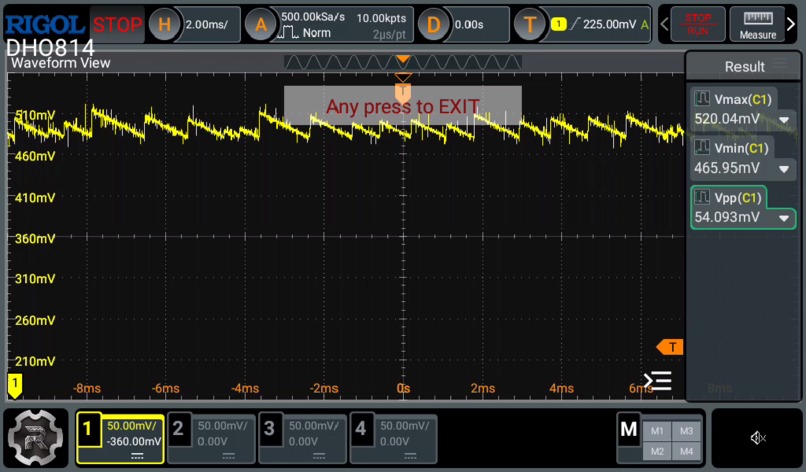Click the 465.95mV Vmin reading
Image resolution: width=806 pixels, height=472 pixels.
tap(726, 168)
